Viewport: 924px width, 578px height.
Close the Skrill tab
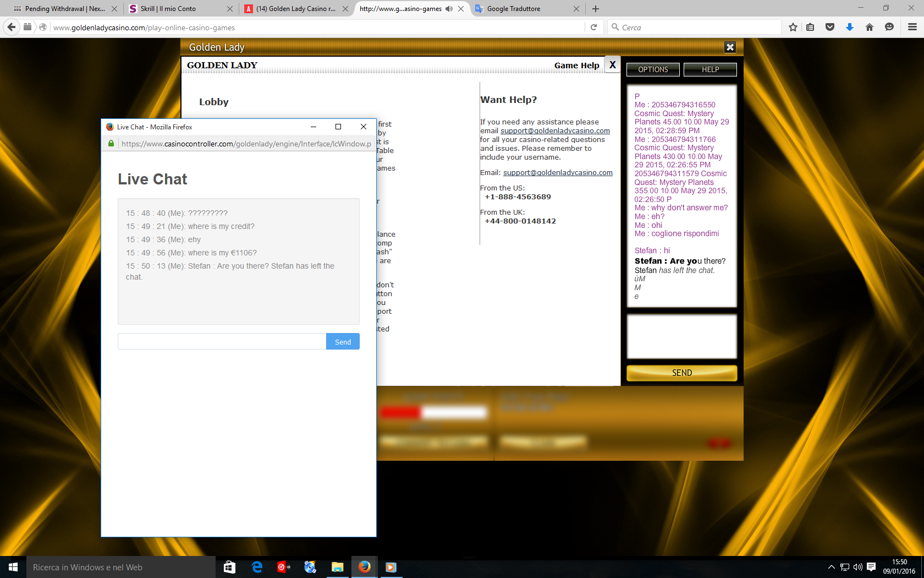[x=230, y=9]
